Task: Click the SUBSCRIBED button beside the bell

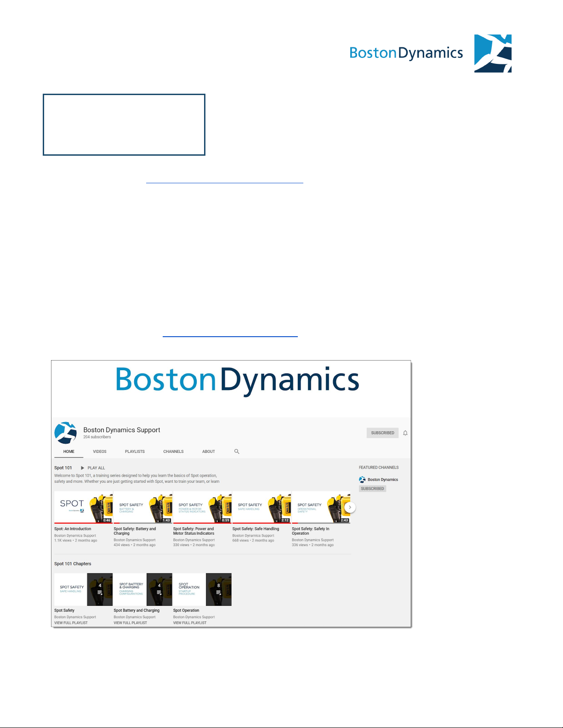Action: pyautogui.click(x=382, y=433)
